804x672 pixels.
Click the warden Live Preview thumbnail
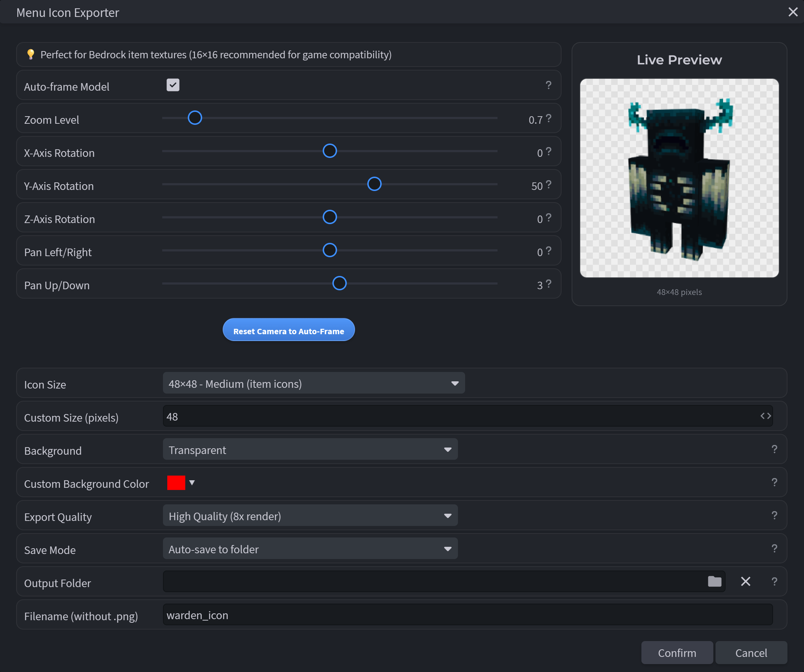679,178
